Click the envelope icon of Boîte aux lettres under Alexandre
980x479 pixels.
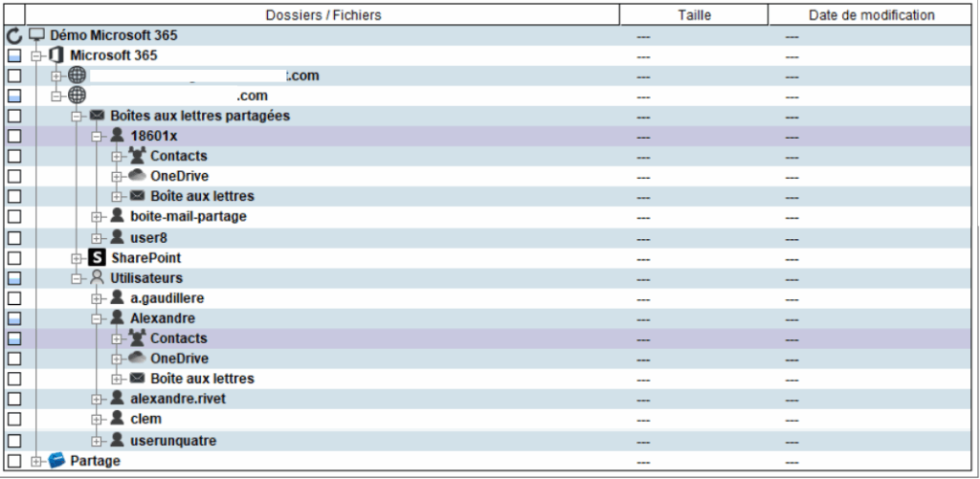(x=137, y=379)
